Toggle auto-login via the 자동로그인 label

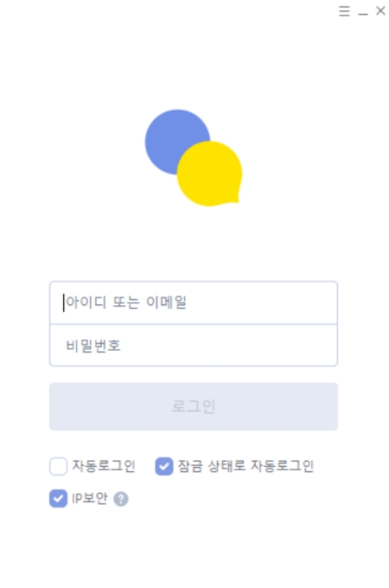(104, 466)
